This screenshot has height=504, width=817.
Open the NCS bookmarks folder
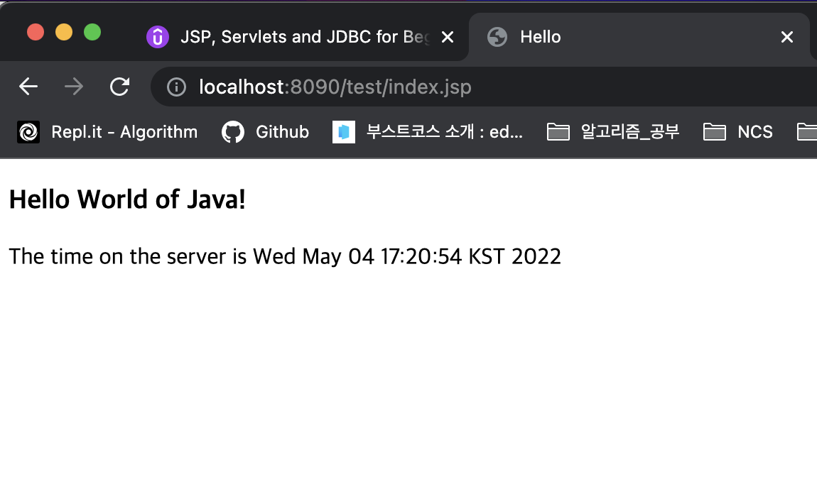739,131
